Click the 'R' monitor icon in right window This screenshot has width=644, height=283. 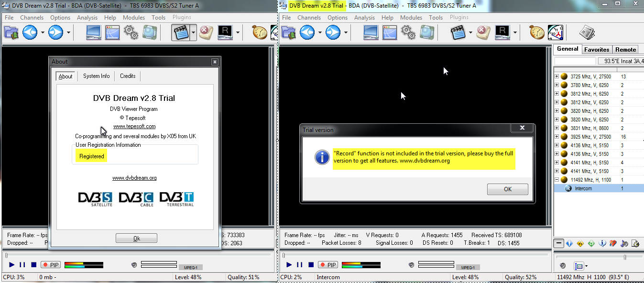502,33
